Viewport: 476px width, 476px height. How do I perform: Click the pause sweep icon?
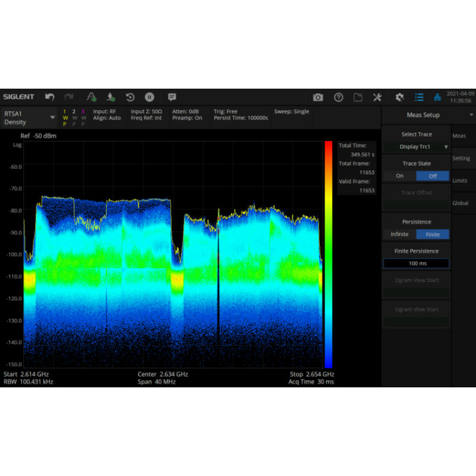point(149,97)
